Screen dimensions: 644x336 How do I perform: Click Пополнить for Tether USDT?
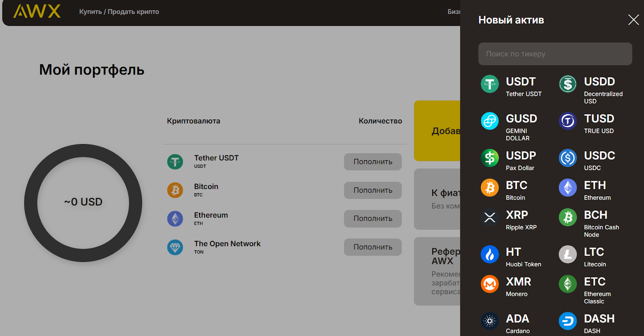coord(373,162)
